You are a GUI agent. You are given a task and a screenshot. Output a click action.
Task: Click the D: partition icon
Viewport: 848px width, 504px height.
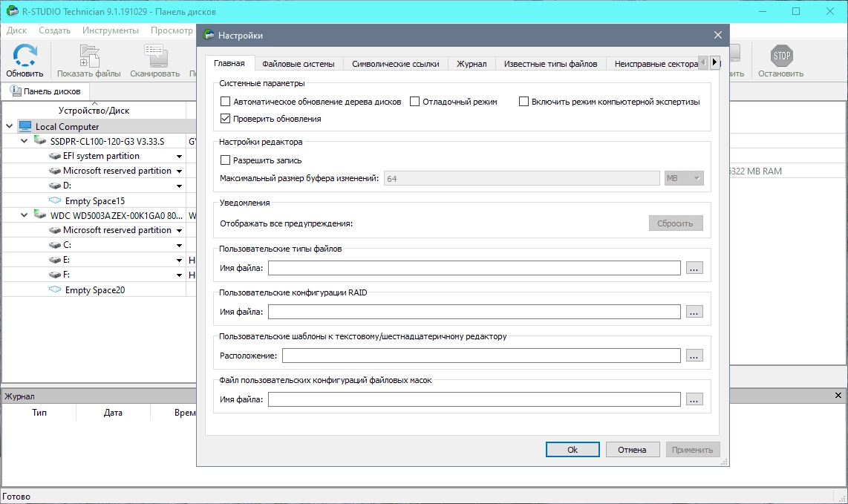[x=55, y=186]
